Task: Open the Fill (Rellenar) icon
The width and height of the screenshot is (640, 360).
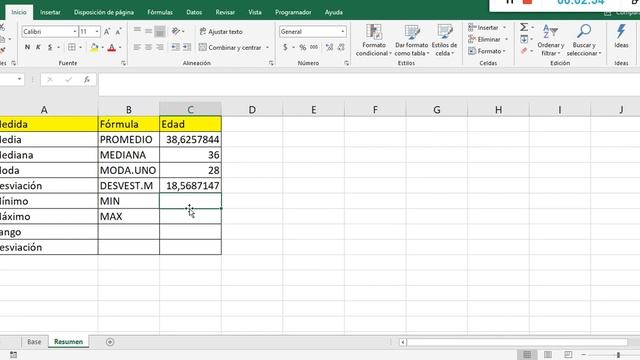Action: (x=524, y=39)
